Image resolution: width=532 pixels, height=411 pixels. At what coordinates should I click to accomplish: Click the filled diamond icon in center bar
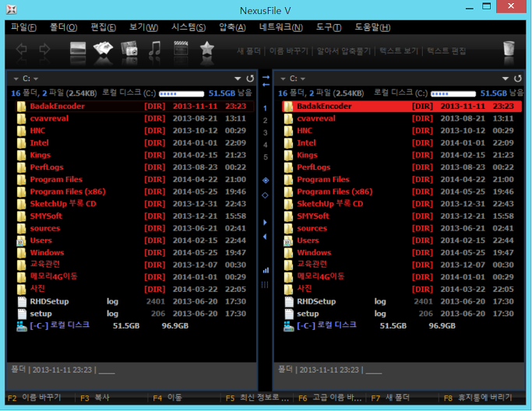[x=266, y=180]
